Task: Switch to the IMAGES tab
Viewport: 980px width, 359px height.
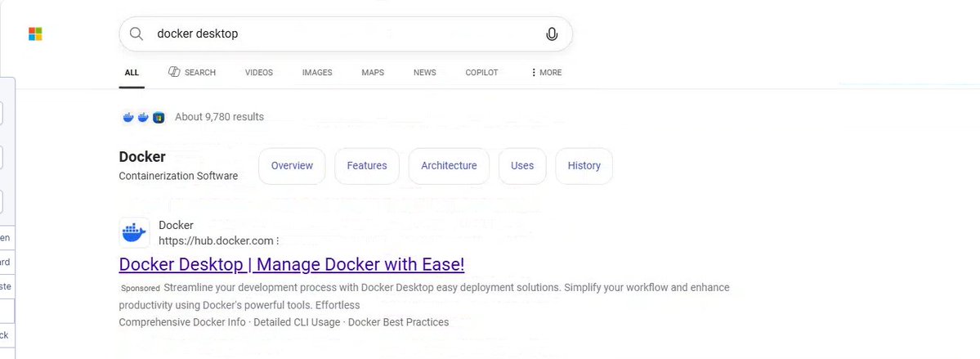Action: point(317,73)
